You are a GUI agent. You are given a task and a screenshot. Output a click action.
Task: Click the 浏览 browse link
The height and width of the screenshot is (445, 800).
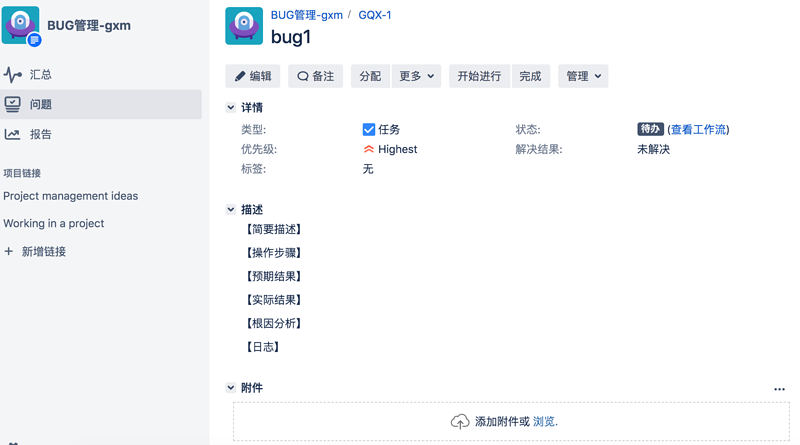544,422
